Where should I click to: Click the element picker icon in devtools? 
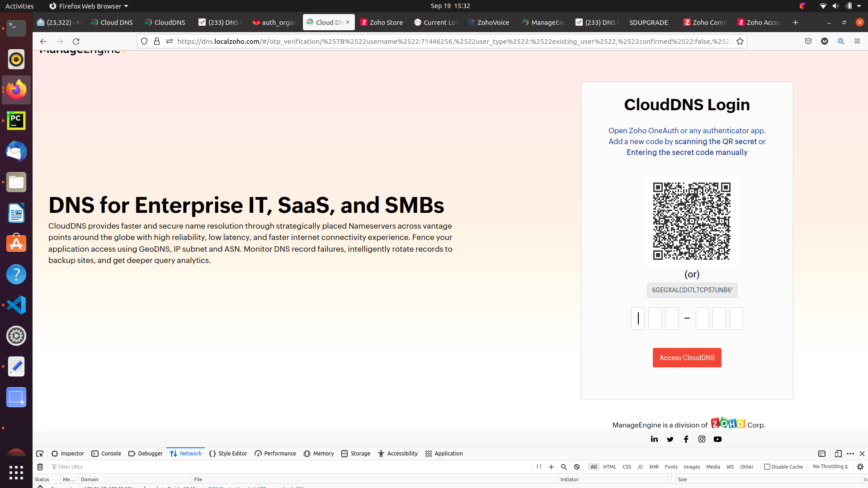coord(40,454)
